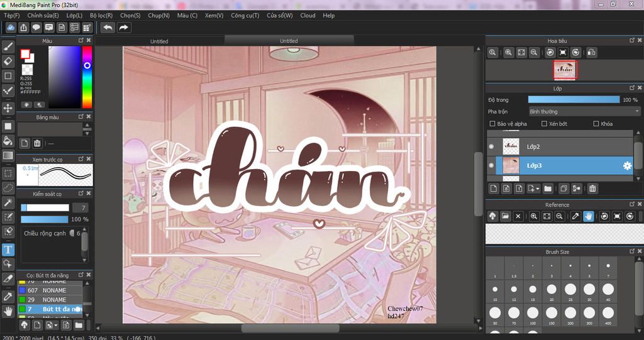This screenshot has width=644, height=340.
Task: Select the rectangular Select tool
Action: pyautogui.click(x=8, y=173)
